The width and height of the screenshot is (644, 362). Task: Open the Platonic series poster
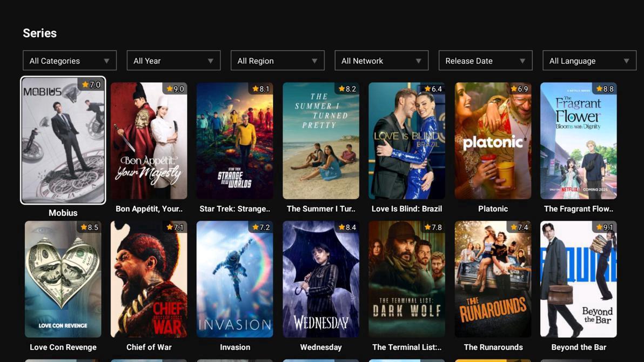pyautogui.click(x=493, y=140)
